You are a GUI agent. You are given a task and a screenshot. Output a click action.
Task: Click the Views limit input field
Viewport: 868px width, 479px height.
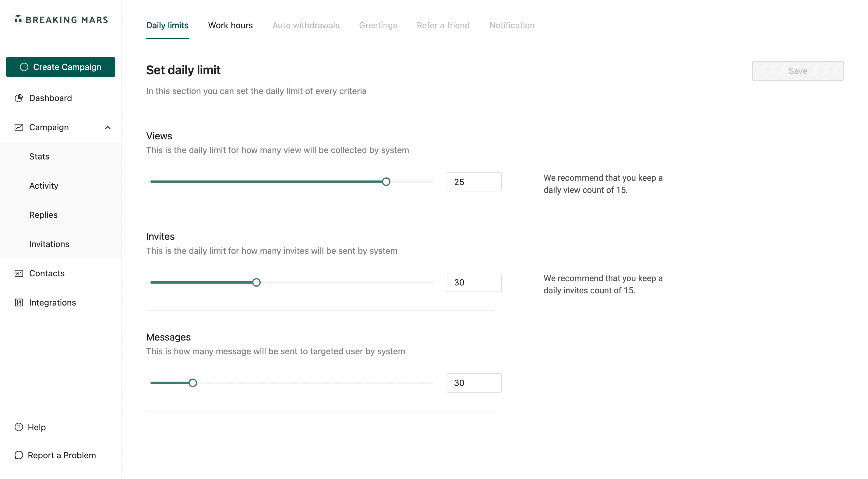point(474,182)
